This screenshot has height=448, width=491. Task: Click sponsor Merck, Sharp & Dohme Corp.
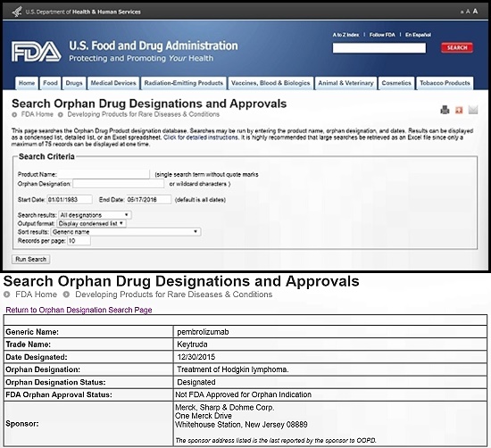point(224,407)
